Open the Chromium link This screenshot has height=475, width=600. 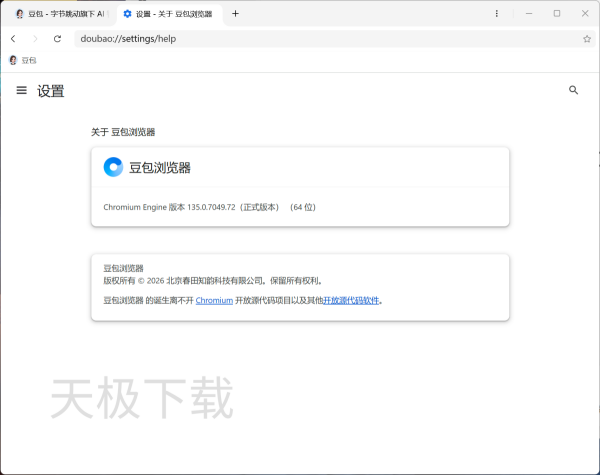point(214,300)
